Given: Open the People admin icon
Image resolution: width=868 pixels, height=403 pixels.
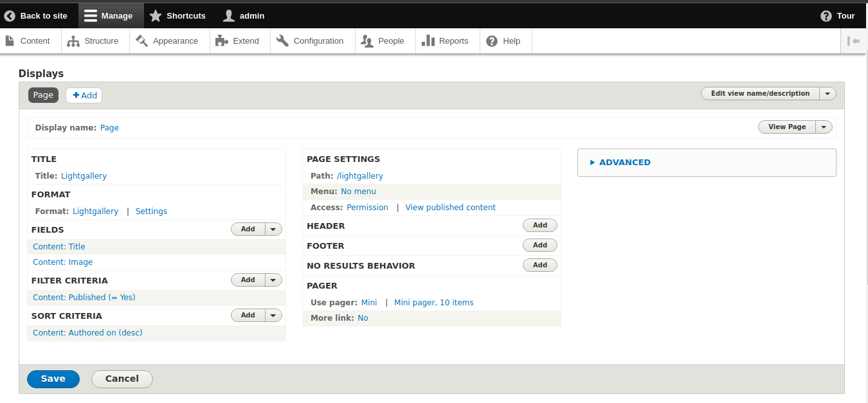Looking at the screenshot, I should [366, 40].
